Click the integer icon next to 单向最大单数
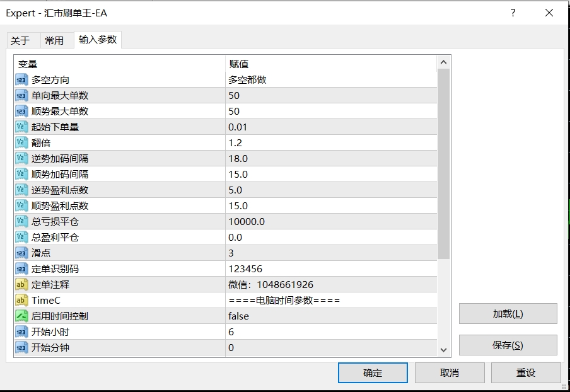Image resolution: width=570 pixels, height=392 pixels. (21, 96)
